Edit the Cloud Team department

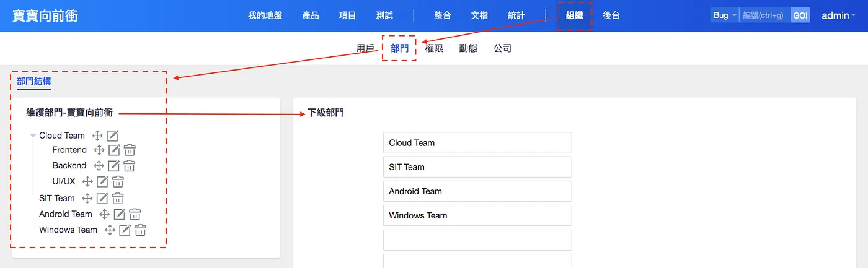(x=112, y=136)
